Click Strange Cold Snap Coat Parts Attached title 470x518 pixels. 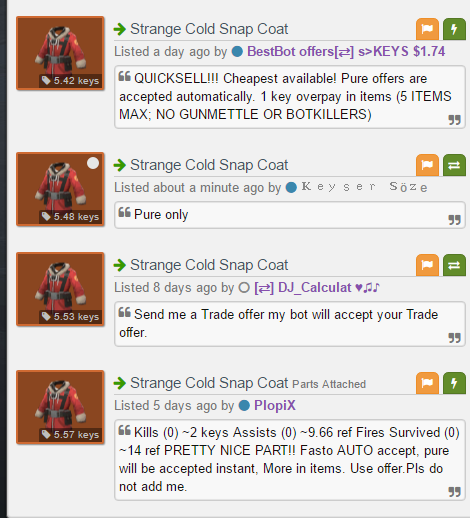coord(248,383)
